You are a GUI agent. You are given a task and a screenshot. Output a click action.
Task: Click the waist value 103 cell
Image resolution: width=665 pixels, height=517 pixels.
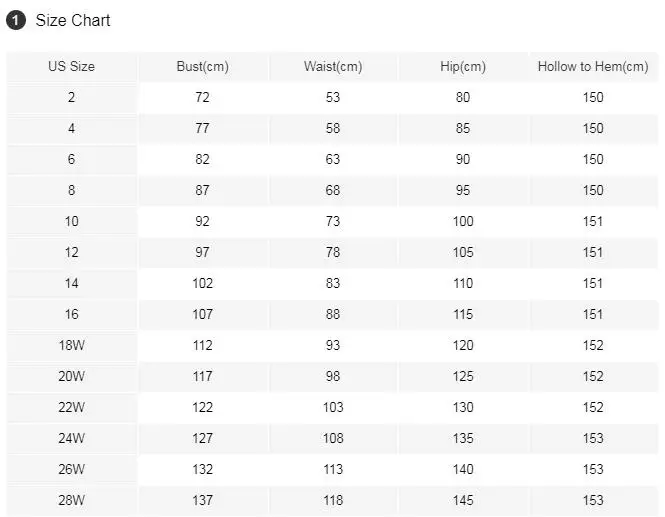(x=333, y=408)
